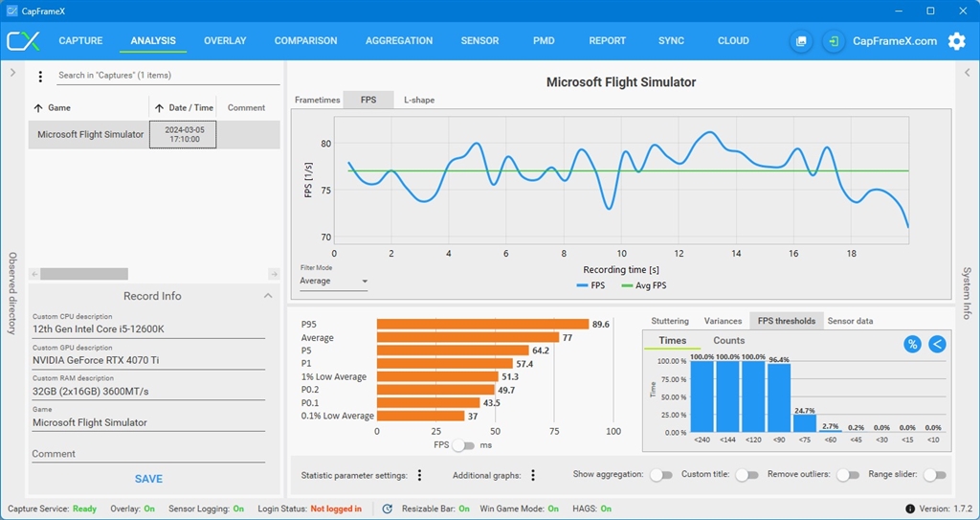Screen dimensions: 980x520
Task: Click the Custom RAM description field
Action: point(148,392)
